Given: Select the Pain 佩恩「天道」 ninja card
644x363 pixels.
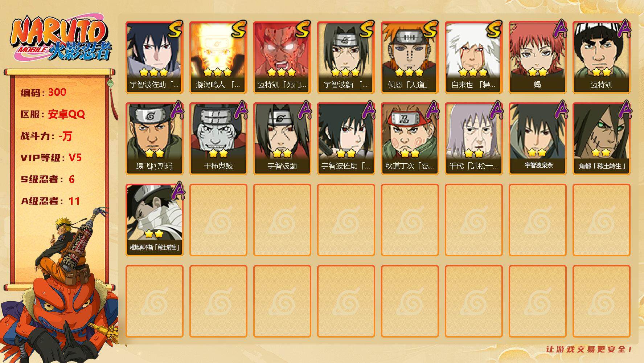Looking at the screenshot, I should (410, 57).
